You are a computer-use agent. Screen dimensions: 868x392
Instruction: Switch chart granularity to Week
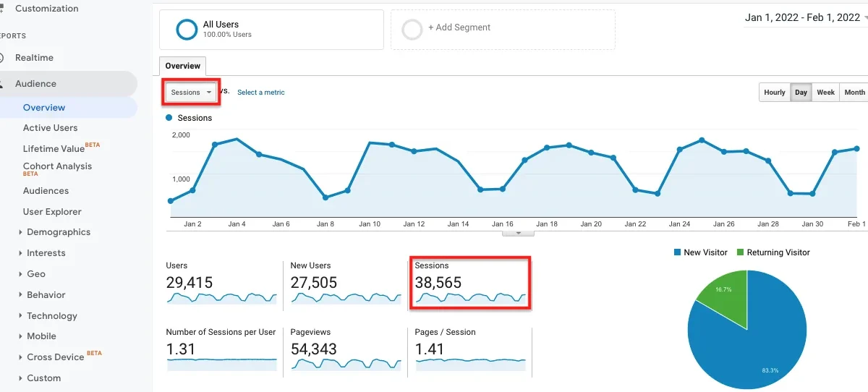click(825, 93)
